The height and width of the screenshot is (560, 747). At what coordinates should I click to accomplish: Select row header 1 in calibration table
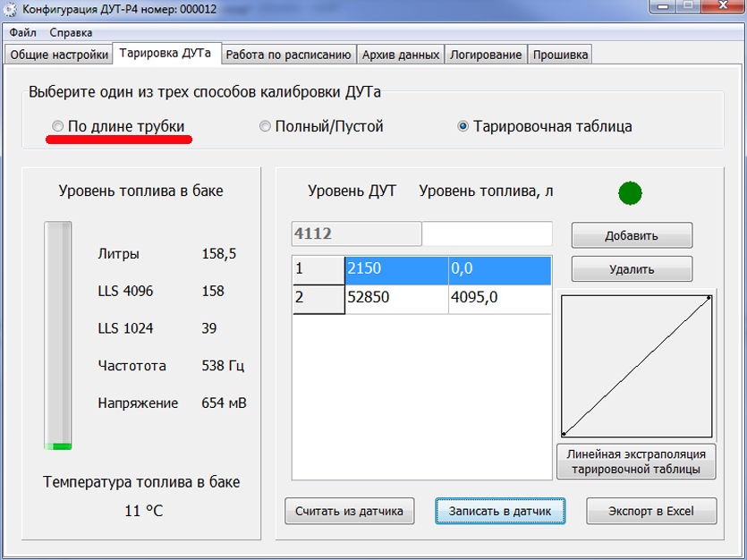point(318,270)
